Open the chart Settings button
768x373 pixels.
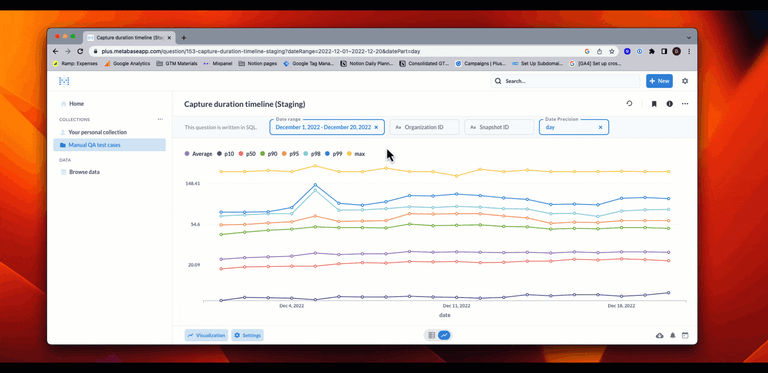click(247, 335)
